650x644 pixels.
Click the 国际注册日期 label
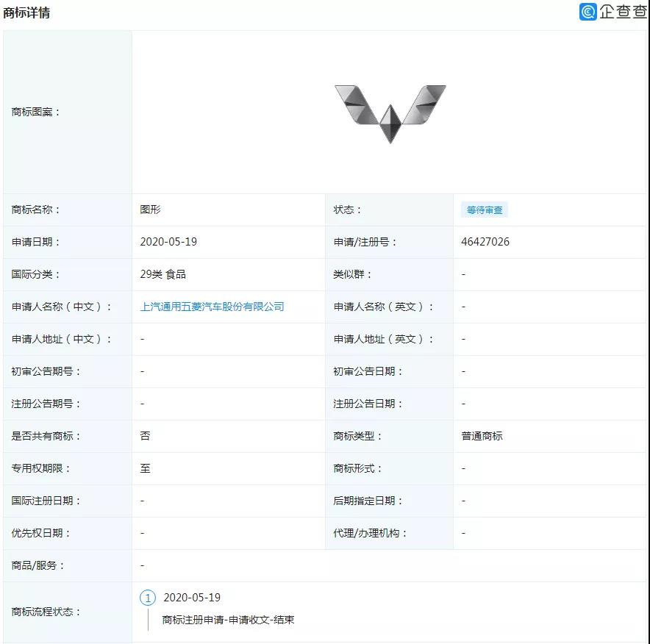[x=46, y=501]
